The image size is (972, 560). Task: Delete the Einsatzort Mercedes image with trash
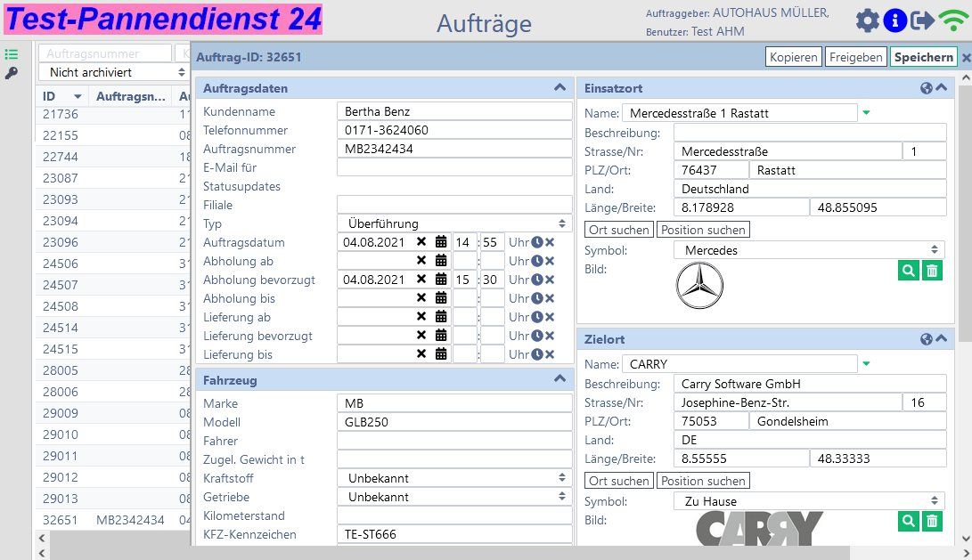click(x=932, y=271)
